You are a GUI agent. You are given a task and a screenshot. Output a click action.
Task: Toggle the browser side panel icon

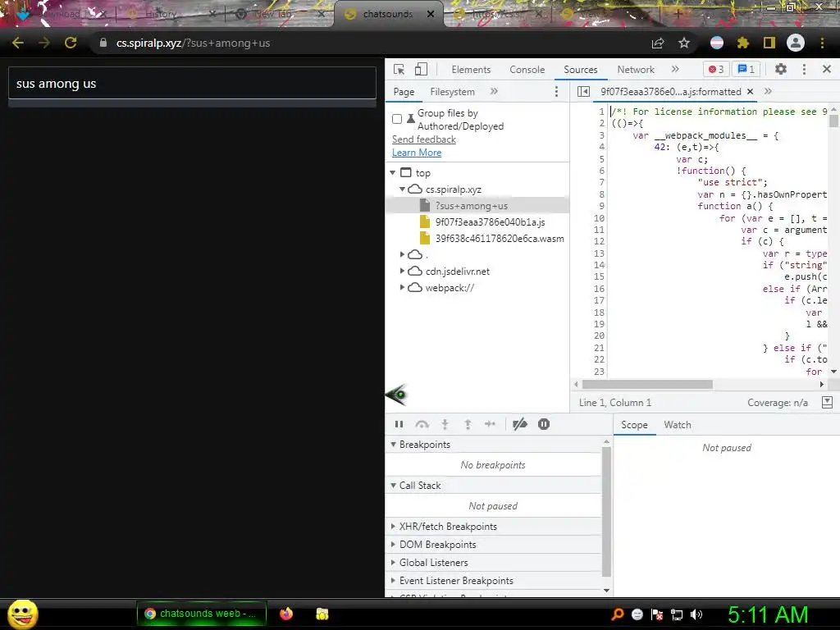[769, 43]
